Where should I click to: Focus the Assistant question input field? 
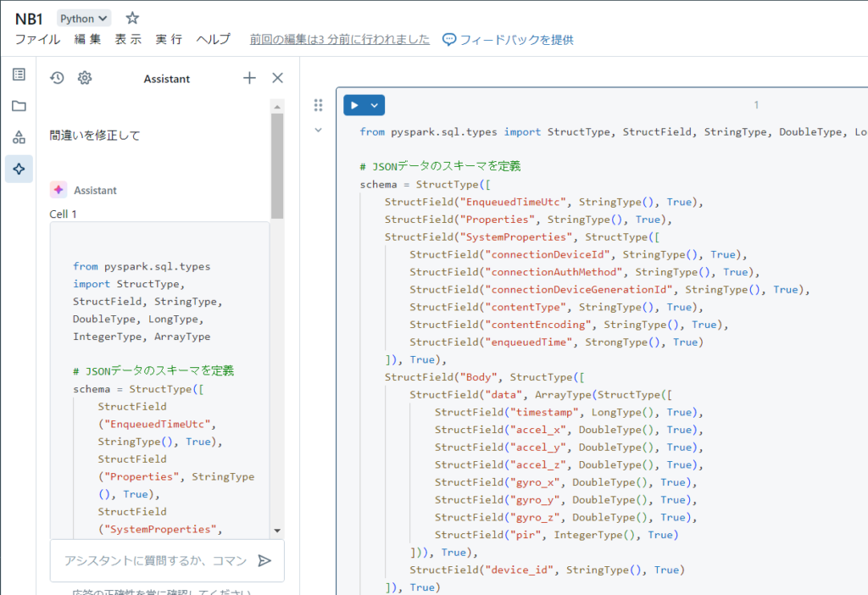point(155,560)
